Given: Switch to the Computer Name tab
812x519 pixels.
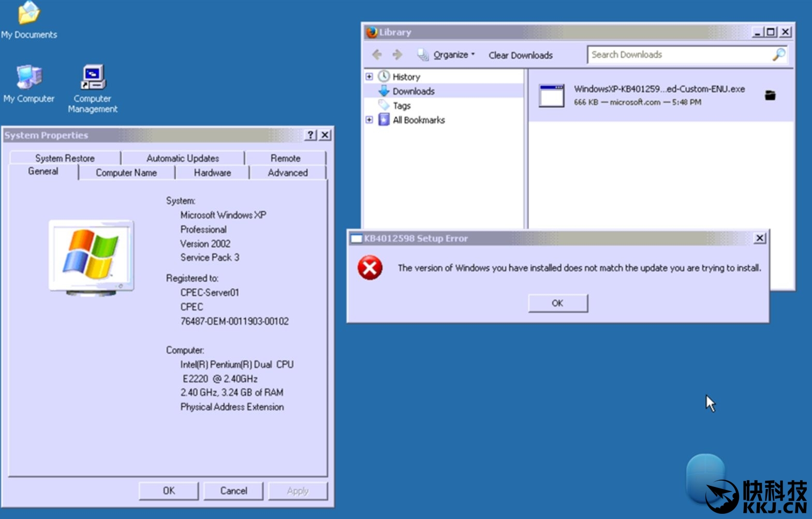Looking at the screenshot, I should pyautogui.click(x=126, y=172).
